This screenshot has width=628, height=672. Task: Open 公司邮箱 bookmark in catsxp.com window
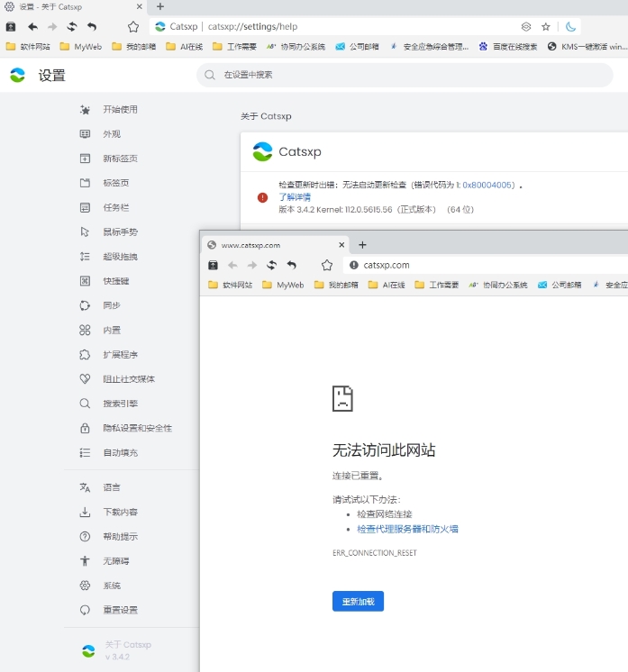(x=560, y=285)
